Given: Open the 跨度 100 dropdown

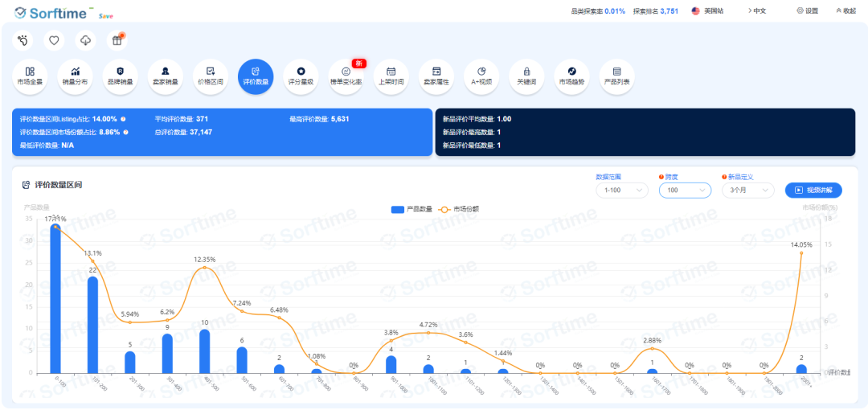Looking at the screenshot, I should [x=685, y=190].
